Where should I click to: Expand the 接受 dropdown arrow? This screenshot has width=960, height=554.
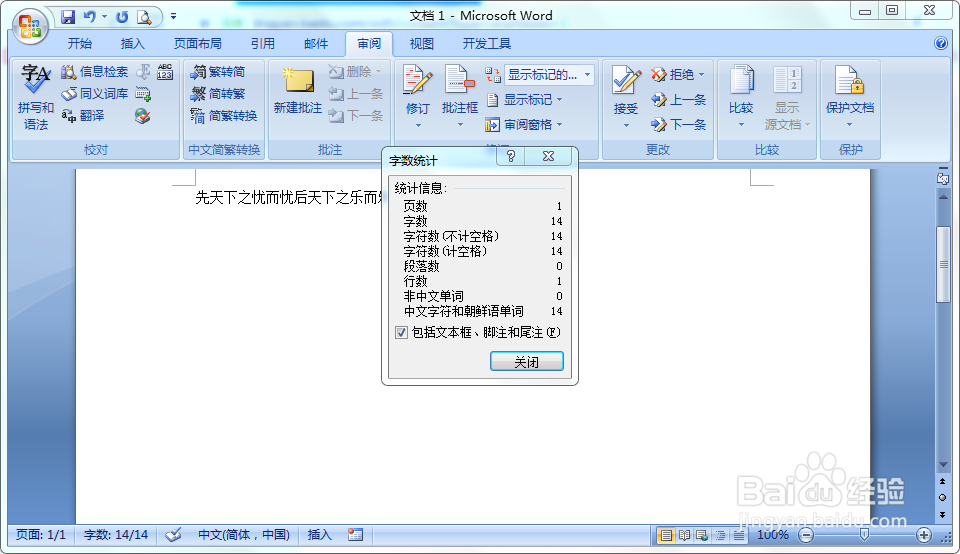coord(626,125)
